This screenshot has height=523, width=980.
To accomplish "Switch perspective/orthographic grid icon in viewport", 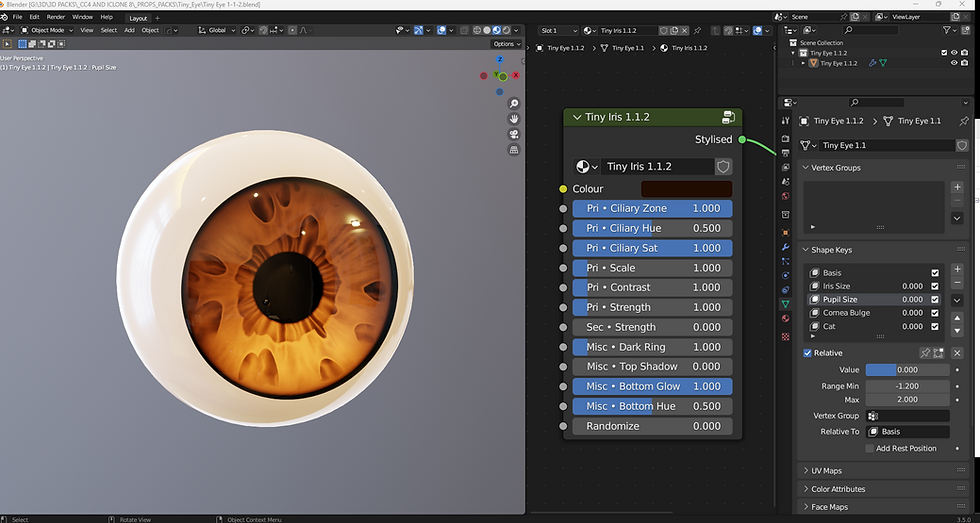I will 514,150.
